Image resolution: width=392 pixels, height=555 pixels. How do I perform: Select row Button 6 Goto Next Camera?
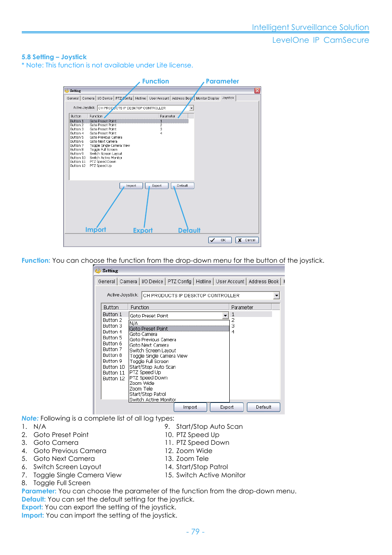click(129, 141)
